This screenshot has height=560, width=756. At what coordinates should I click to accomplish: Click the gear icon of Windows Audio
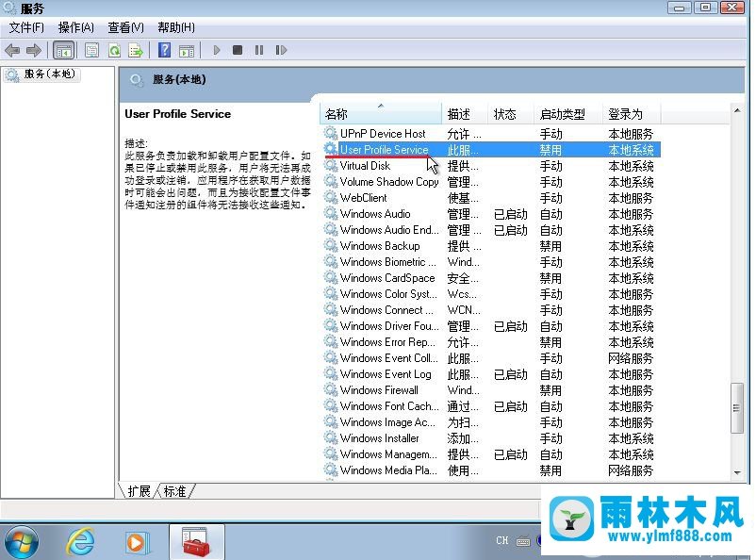[330, 214]
